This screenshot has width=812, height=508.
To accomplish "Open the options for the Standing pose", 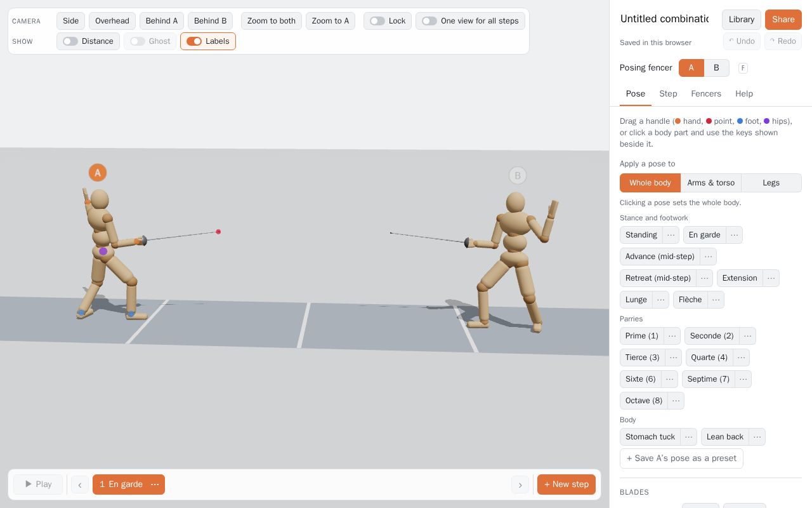I will coord(671,235).
